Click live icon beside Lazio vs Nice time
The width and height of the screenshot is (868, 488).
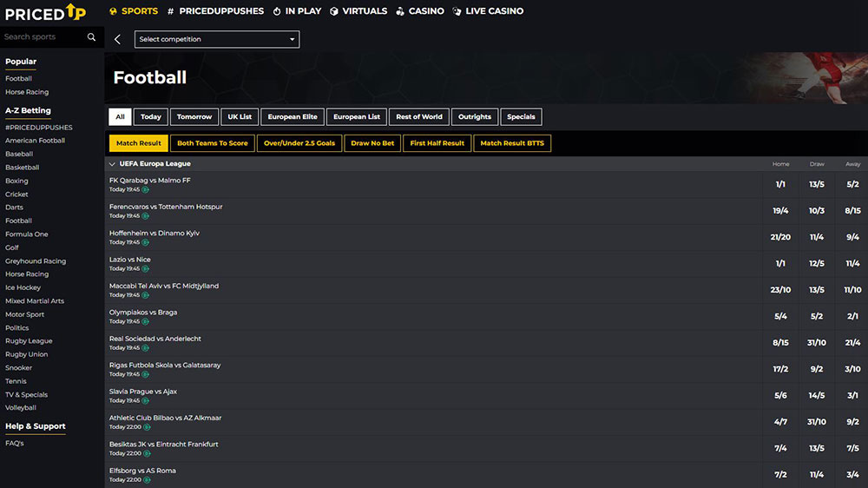pyautogui.click(x=145, y=268)
